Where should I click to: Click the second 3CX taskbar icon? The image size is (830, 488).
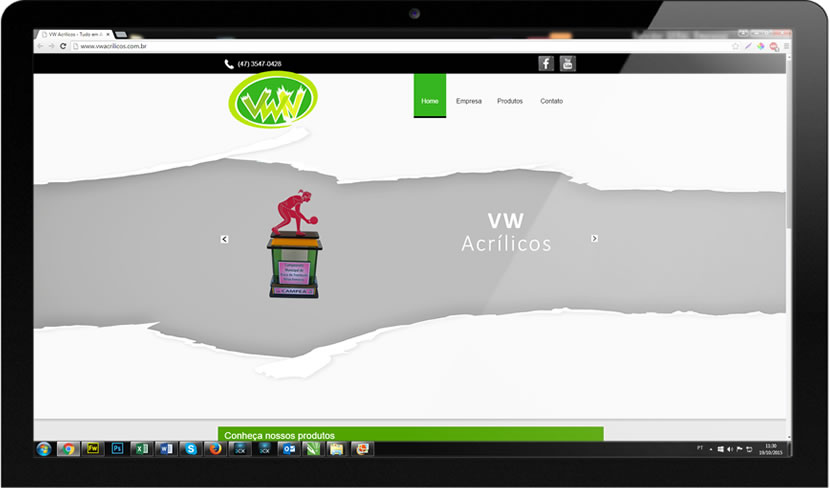tap(264, 449)
